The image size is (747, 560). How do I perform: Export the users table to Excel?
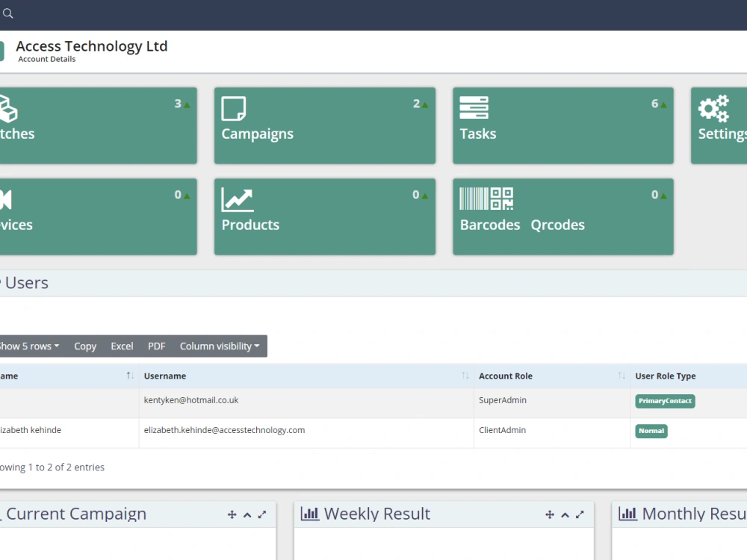(122, 346)
